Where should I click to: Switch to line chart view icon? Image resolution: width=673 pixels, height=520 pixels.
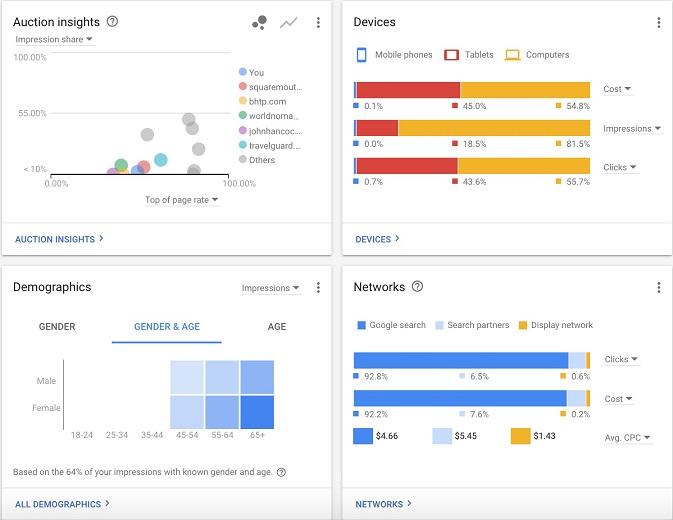click(x=288, y=23)
